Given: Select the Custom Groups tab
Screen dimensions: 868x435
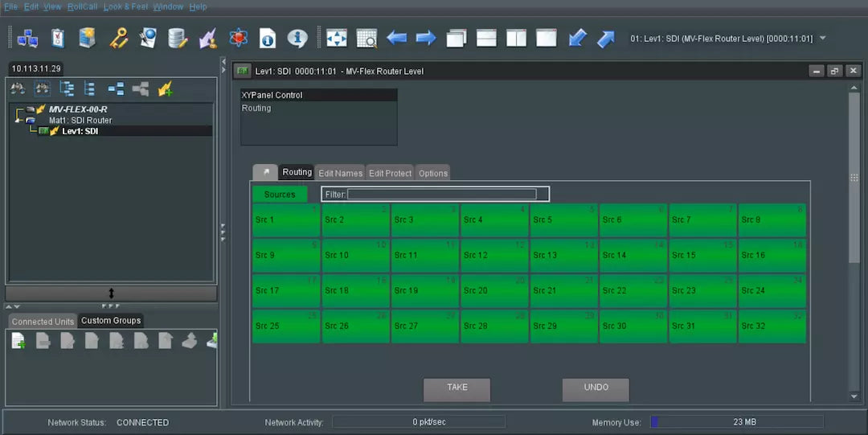Looking at the screenshot, I should point(111,321).
